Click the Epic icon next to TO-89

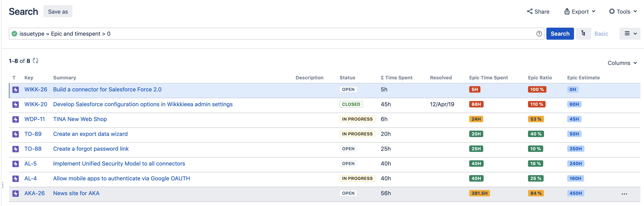[x=16, y=134]
